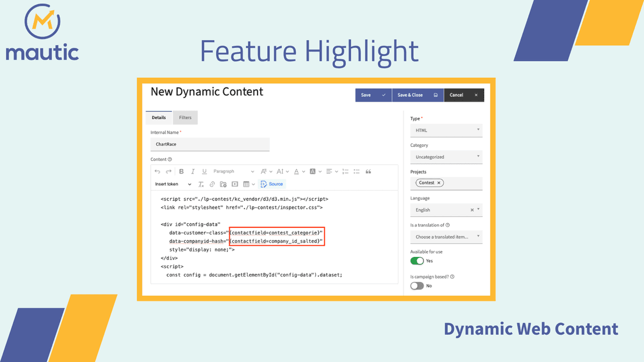Toggle the Is campaign based switch
644x362 pixels.
click(417, 286)
